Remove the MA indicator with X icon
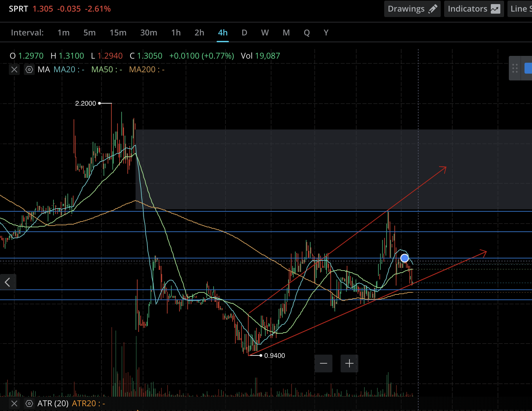This screenshot has height=411, width=532. pos(14,70)
